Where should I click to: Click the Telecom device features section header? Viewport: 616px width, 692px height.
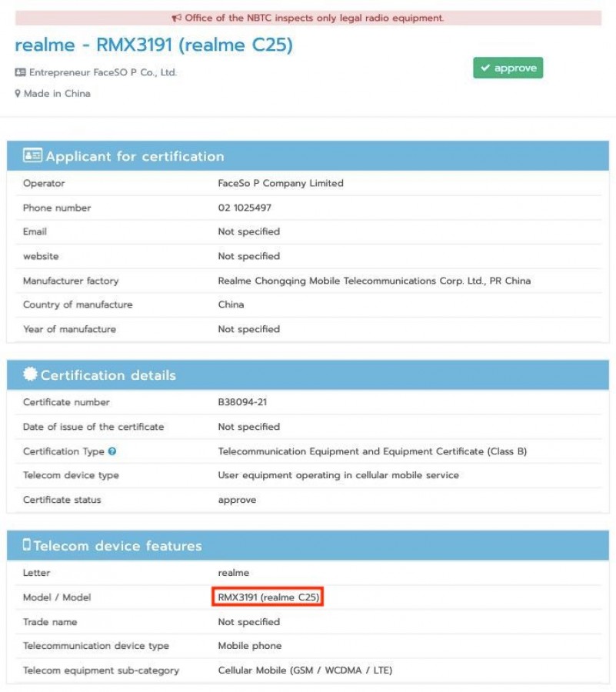tap(308, 545)
